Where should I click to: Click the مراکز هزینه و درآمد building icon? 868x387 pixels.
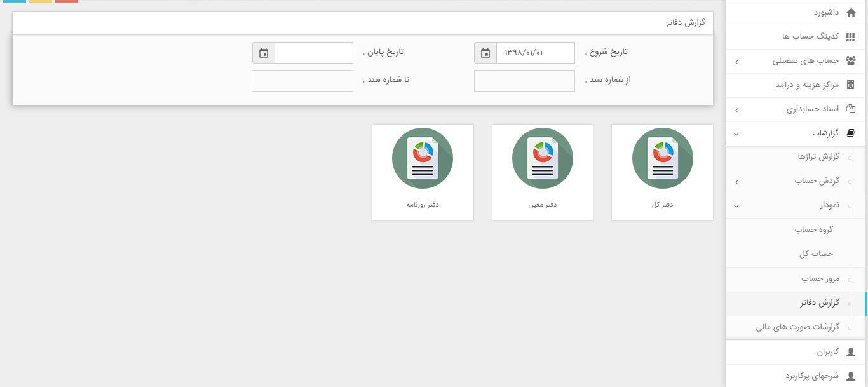click(851, 85)
